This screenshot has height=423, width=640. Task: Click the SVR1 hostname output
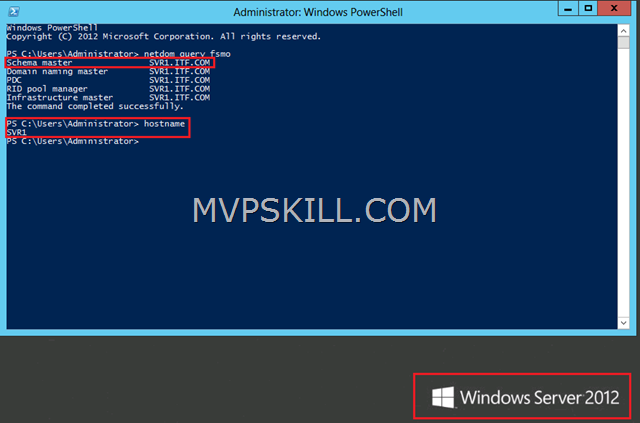(x=16, y=132)
